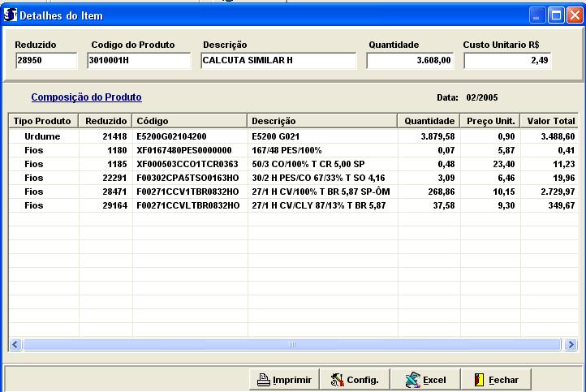Click the Custo Unitario R$ field
The width and height of the screenshot is (586, 392).
point(507,60)
